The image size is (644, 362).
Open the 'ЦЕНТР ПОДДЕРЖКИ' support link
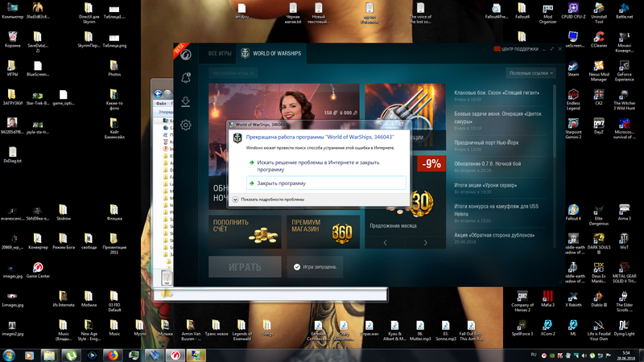coord(526,49)
